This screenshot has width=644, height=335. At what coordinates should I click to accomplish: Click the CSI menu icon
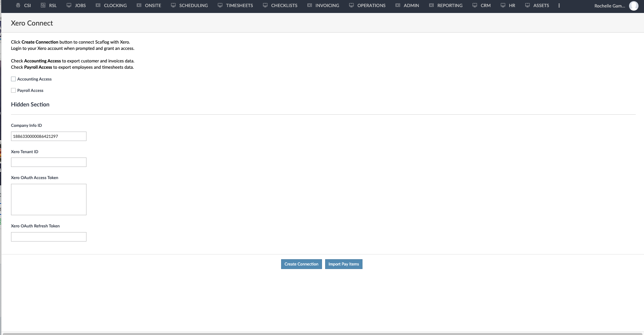tap(18, 5)
